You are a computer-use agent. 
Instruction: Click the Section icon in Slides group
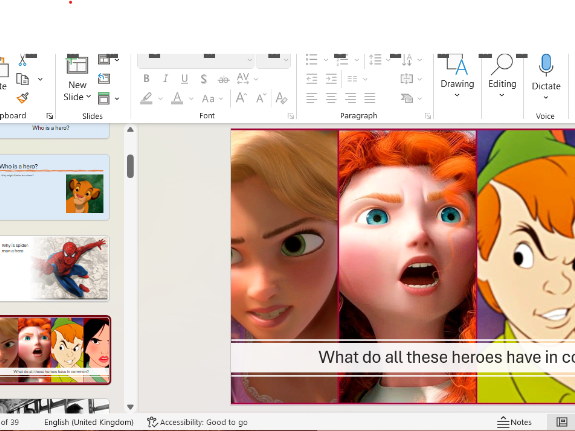104,98
